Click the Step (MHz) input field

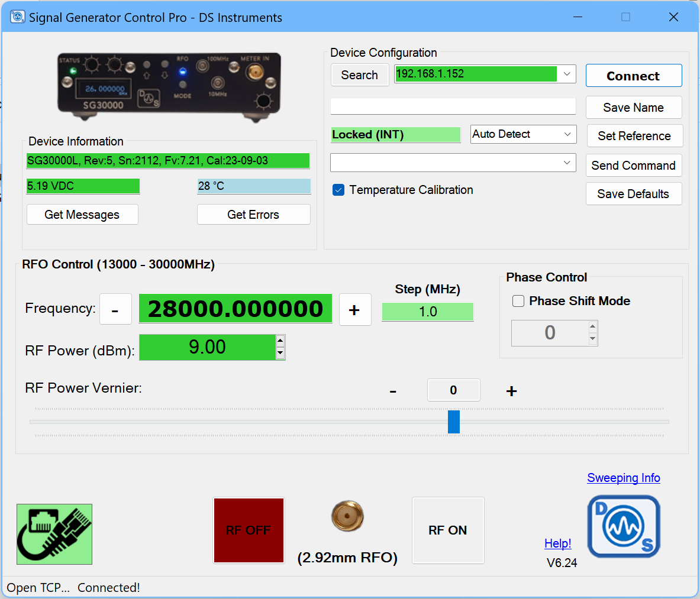point(428,312)
